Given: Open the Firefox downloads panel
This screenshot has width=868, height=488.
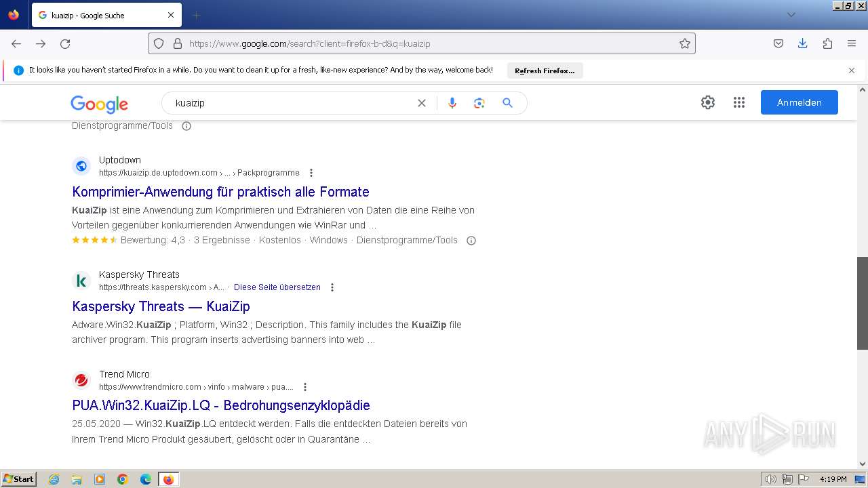Looking at the screenshot, I should 803,43.
